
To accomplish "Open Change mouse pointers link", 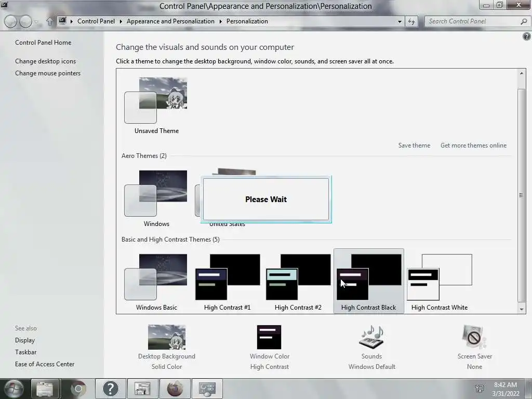I will tap(48, 73).
